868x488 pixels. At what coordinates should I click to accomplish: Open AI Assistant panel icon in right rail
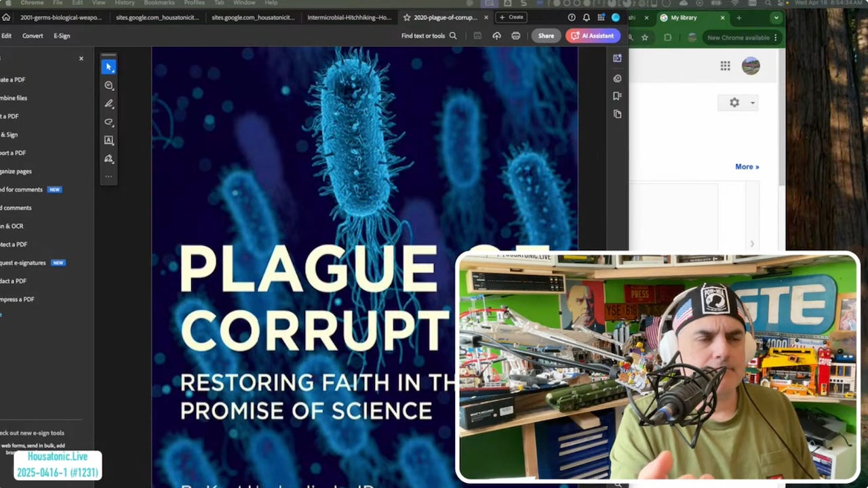[617, 58]
